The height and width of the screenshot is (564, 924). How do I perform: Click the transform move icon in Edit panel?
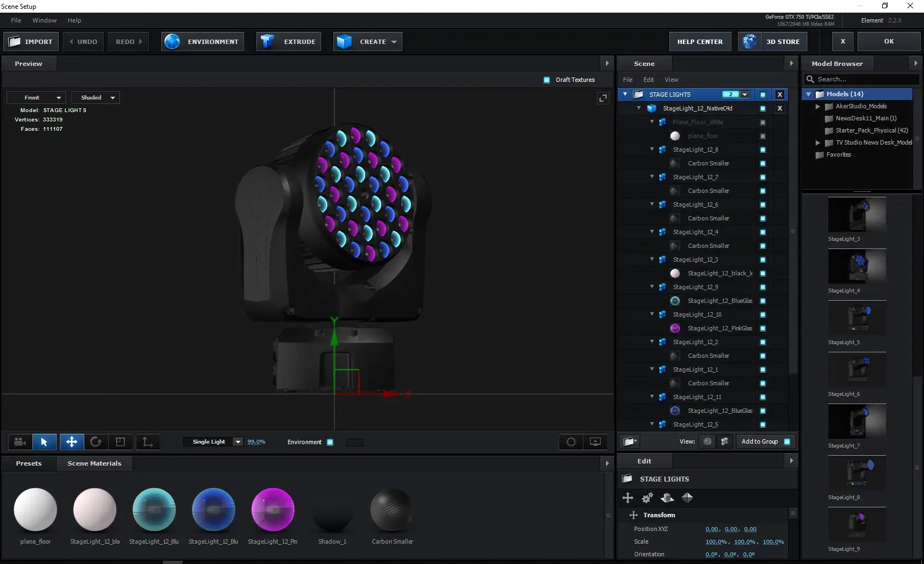coord(628,498)
